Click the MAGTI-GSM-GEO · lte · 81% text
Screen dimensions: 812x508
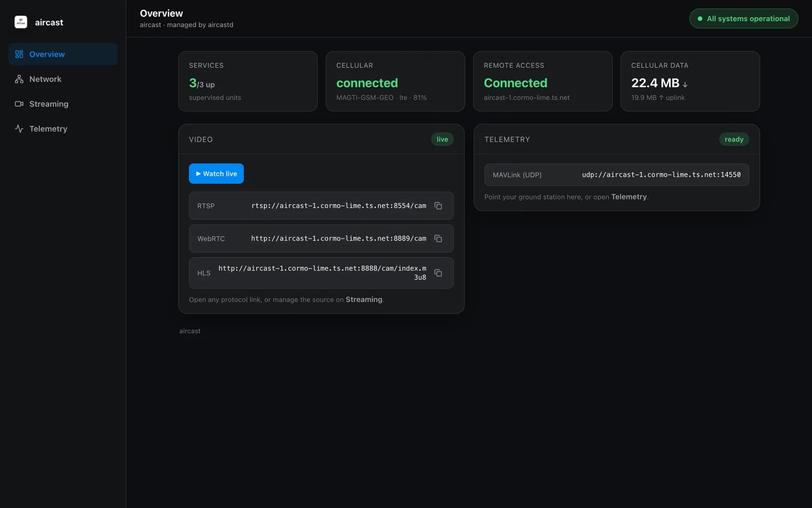click(x=382, y=98)
